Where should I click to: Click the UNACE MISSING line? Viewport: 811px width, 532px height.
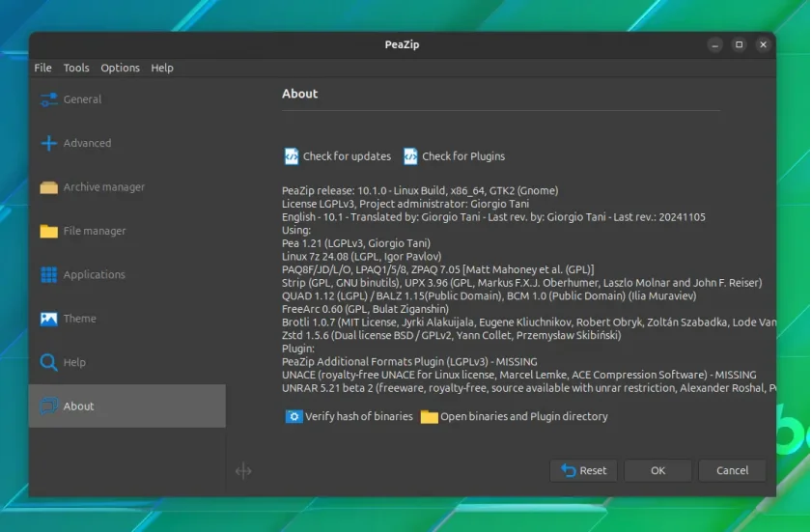pos(519,375)
